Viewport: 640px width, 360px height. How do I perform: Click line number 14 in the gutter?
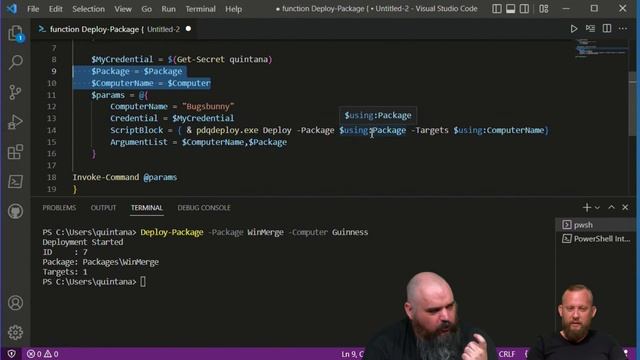coord(51,131)
